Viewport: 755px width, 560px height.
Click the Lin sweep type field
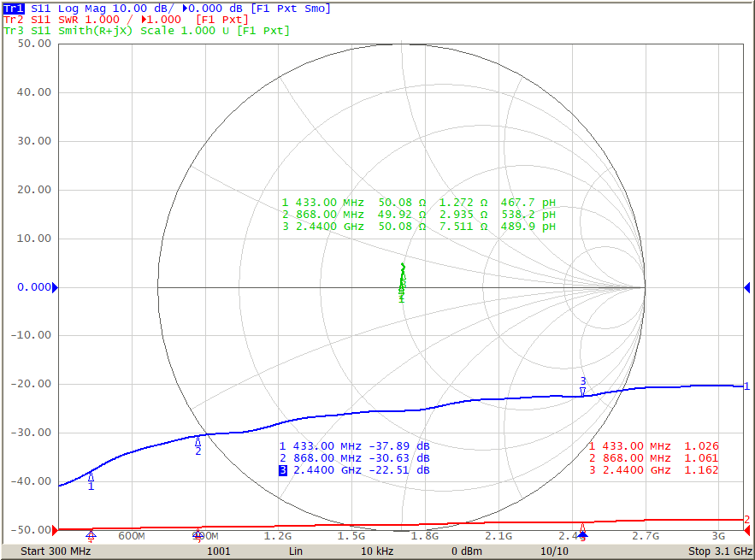point(295,551)
